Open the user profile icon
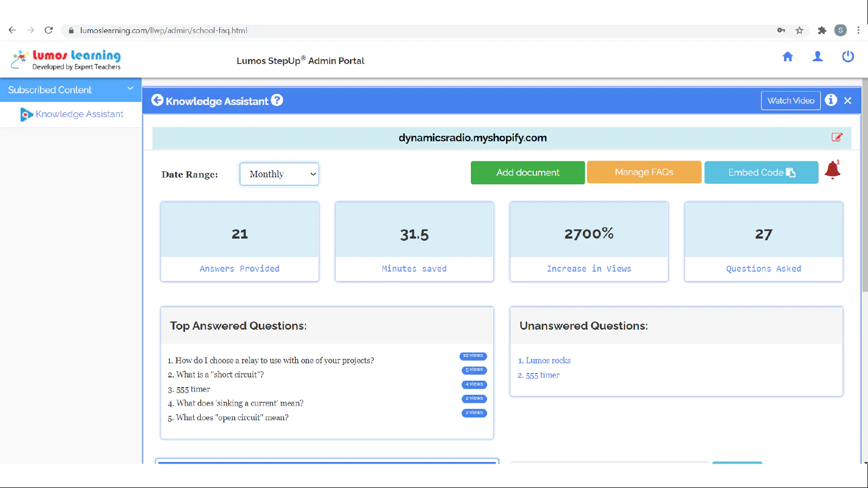868x488 pixels. [818, 56]
